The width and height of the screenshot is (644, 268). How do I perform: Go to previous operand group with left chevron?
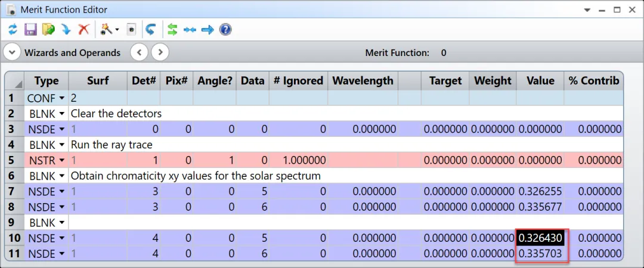[139, 52]
